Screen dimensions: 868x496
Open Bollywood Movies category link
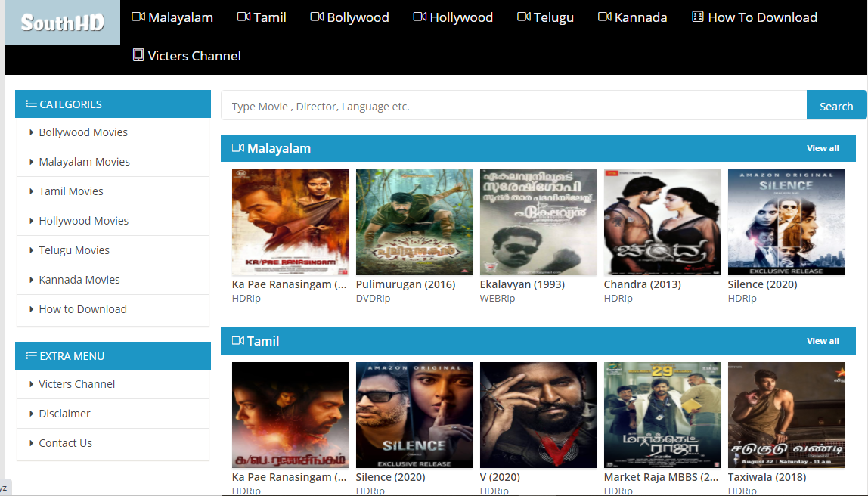click(83, 132)
